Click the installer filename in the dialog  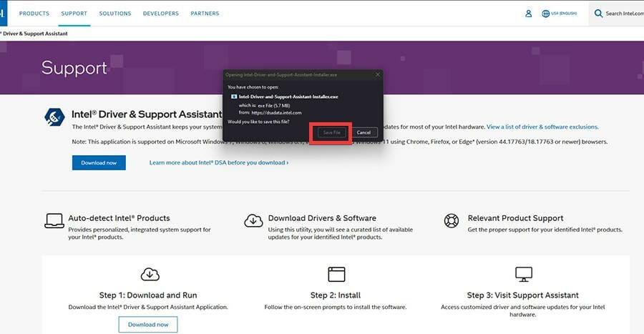click(288, 97)
